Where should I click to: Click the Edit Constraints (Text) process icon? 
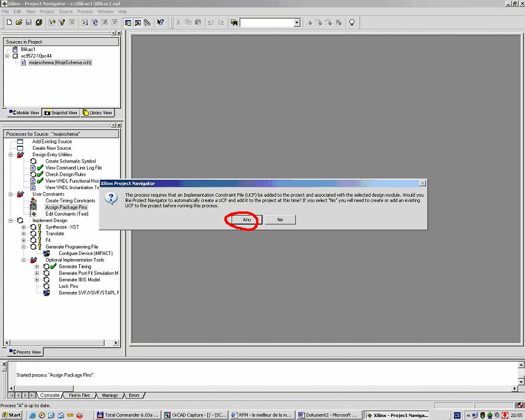(x=33, y=214)
